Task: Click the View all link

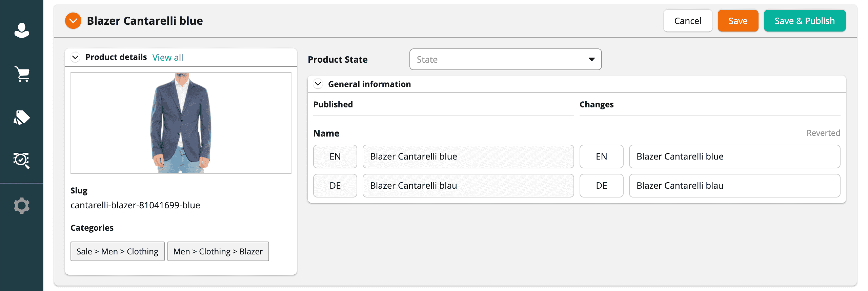Action: 167,58
